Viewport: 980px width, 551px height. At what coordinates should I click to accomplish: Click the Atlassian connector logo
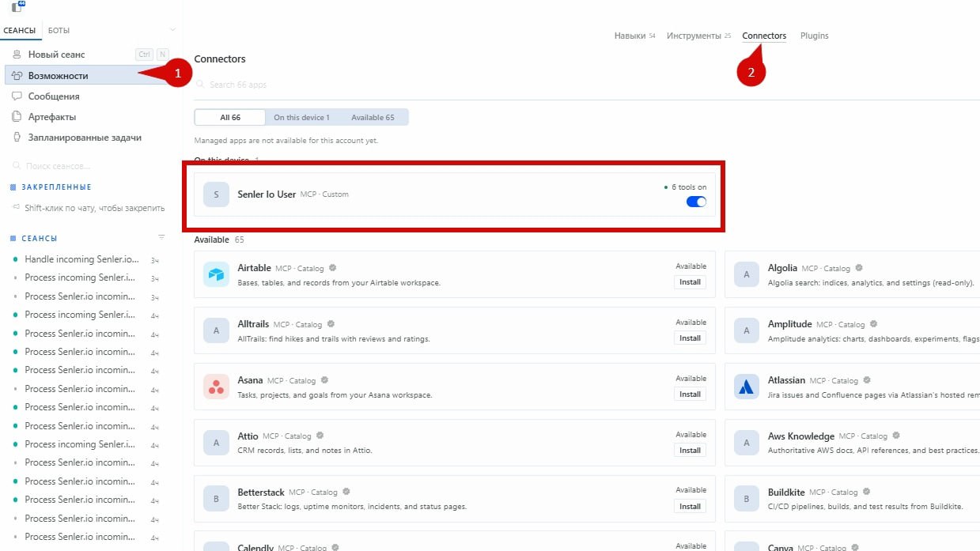747,387
